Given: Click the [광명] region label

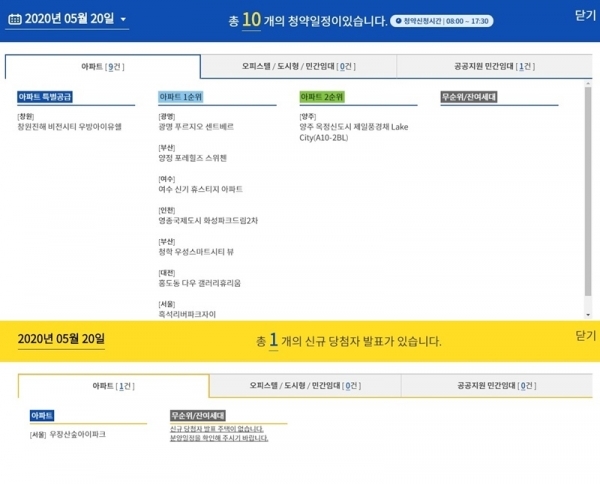Looking at the screenshot, I should click(167, 116).
